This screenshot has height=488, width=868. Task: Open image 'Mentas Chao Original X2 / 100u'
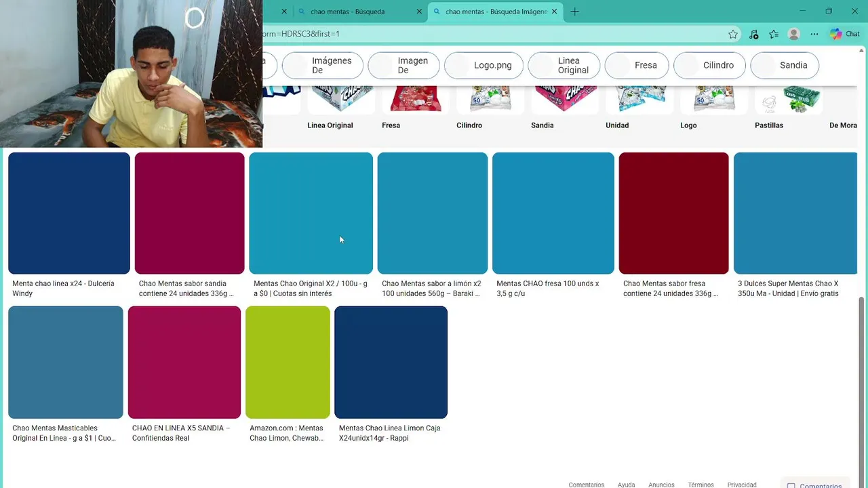click(x=311, y=213)
